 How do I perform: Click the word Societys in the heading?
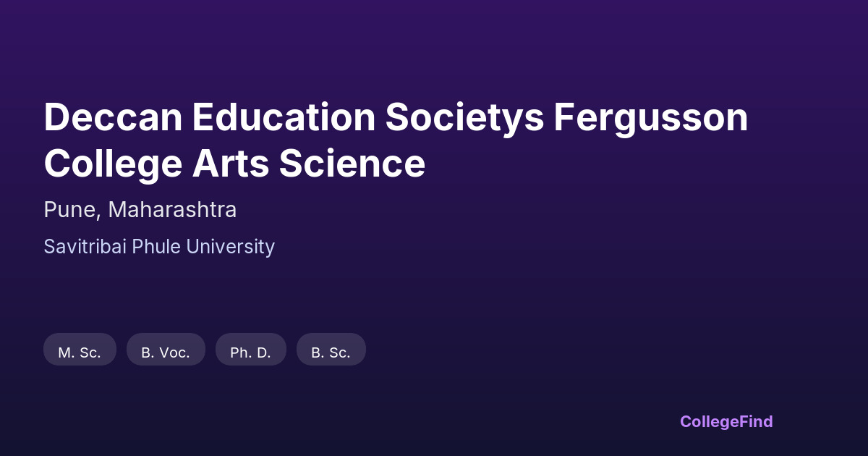464,117
